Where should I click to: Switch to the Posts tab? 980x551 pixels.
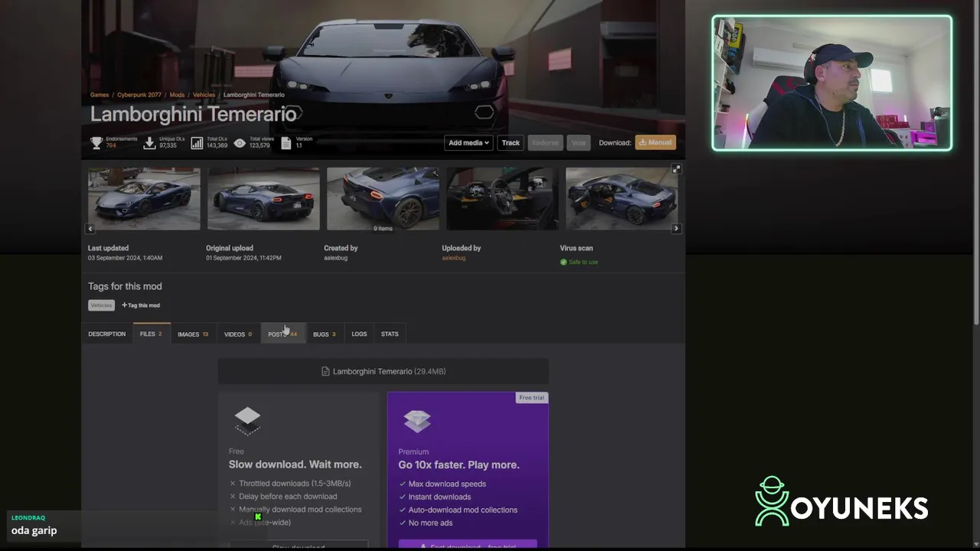pos(283,334)
